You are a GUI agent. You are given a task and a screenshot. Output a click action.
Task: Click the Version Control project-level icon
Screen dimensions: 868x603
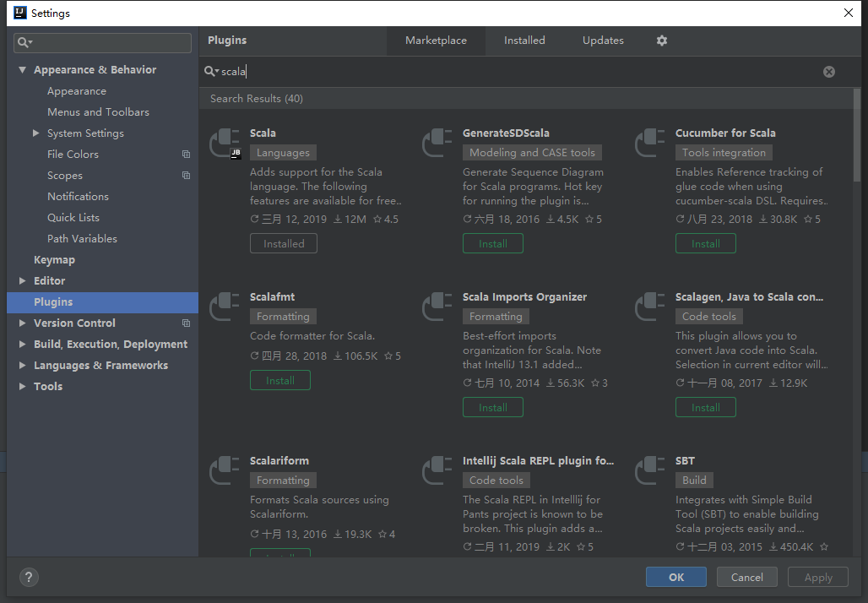tap(186, 323)
